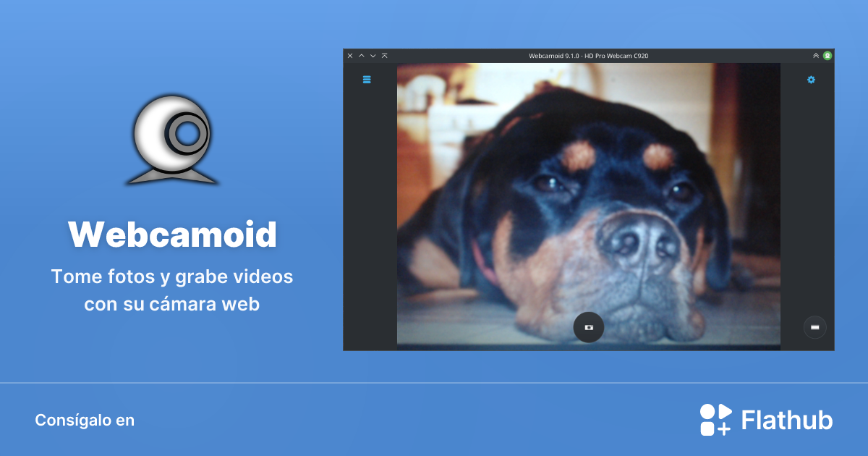Viewport: 868px width, 456px height.
Task: Click the Webcamoid webcam logo
Action: (171, 139)
